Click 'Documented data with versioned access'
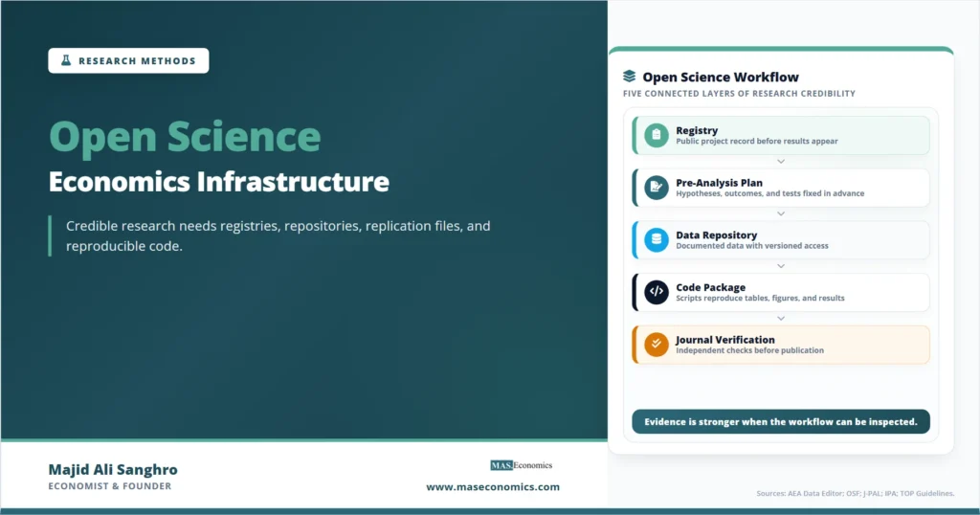980x515 pixels. [752, 246]
